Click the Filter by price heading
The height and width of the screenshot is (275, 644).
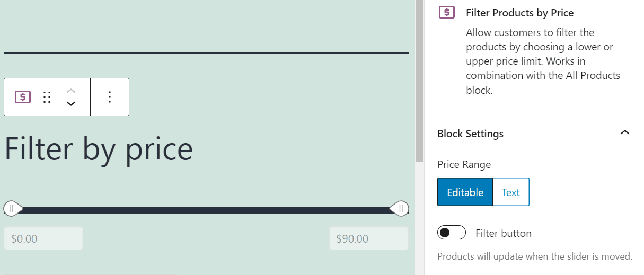click(x=99, y=149)
